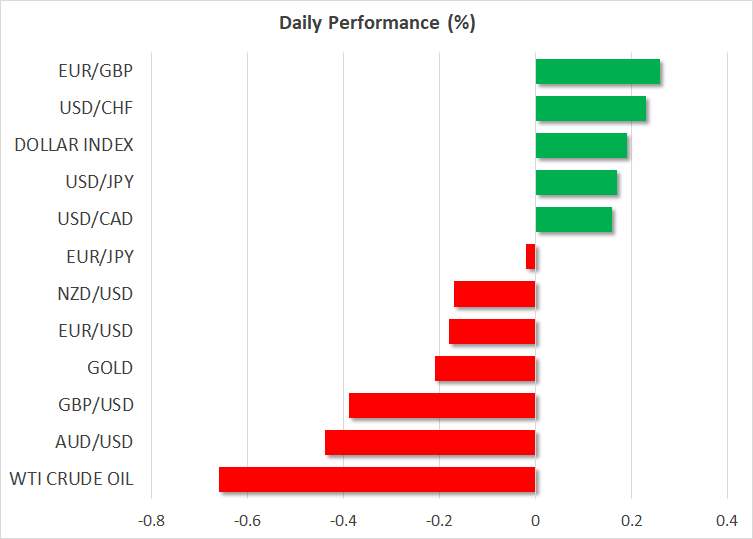Select the USD/JPY green bar
753x539 pixels.
coord(576,183)
